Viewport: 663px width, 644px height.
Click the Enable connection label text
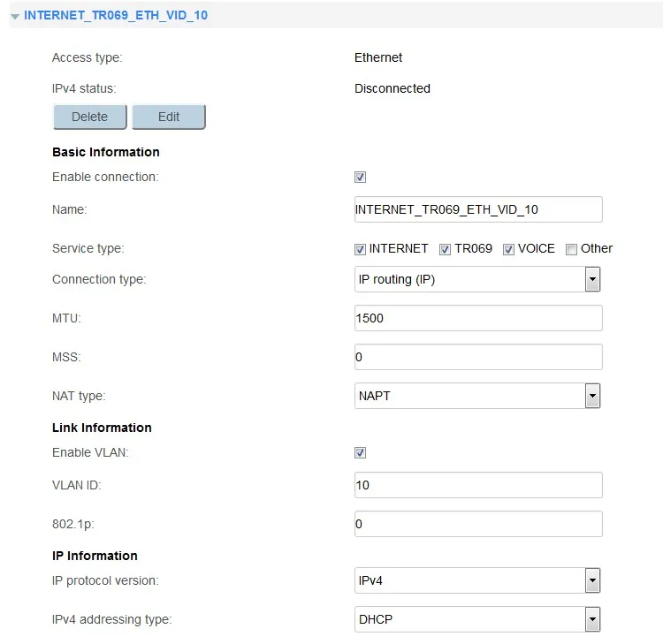[x=105, y=177]
